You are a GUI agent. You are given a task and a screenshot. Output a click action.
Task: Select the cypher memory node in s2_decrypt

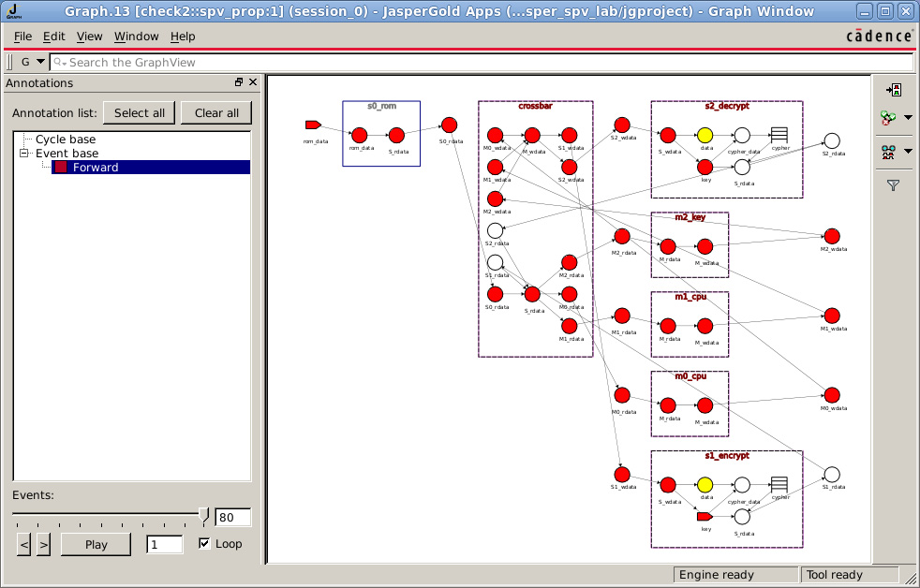(779, 136)
